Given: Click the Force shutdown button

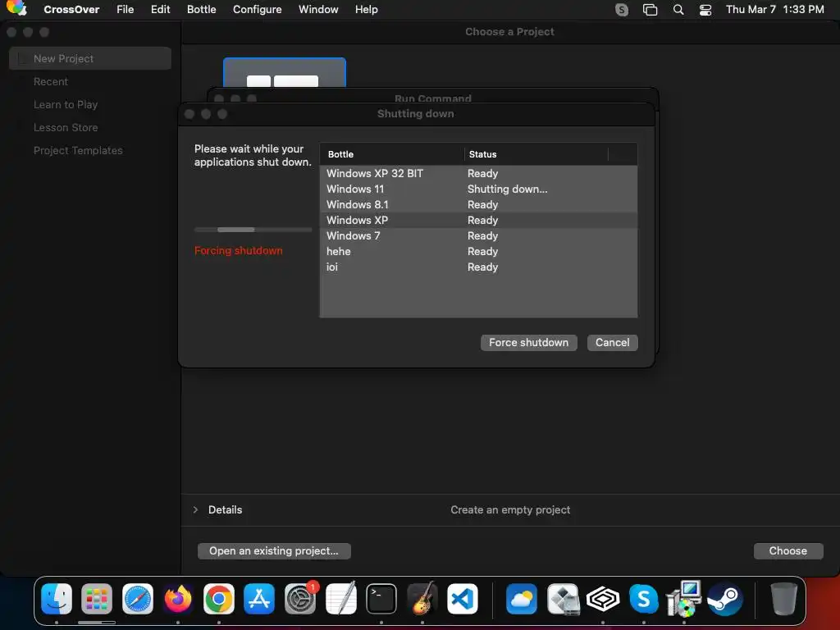Looking at the screenshot, I should click(x=529, y=342).
